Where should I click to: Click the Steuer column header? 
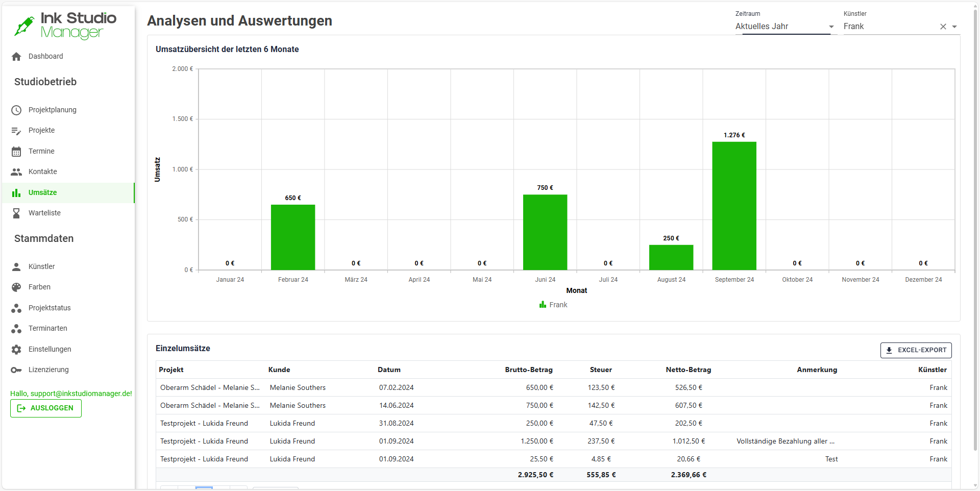(x=601, y=370)
